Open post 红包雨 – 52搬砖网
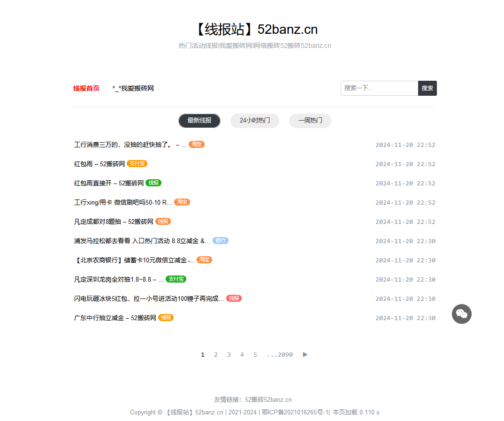 point(99,164)
